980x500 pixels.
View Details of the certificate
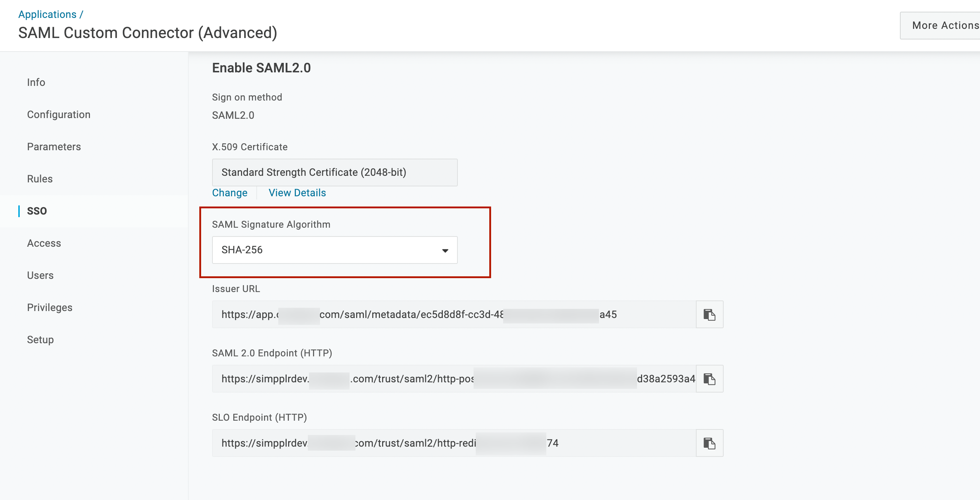297,192
